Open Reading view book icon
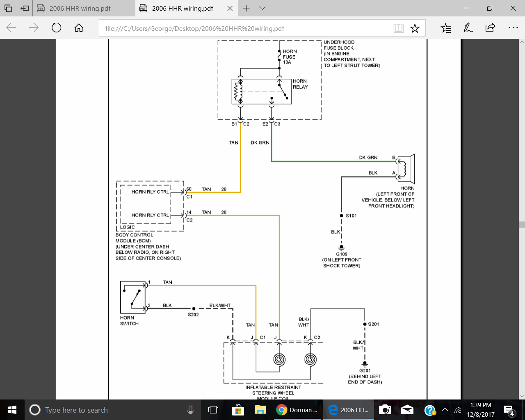The image size is (525, 420). point(398,28)
